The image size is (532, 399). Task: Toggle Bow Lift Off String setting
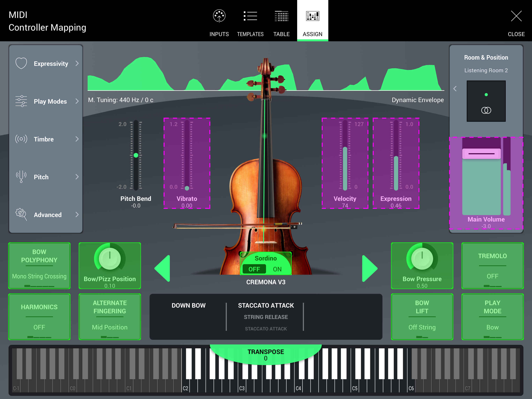pyautogui.click(x=422, y=317)
